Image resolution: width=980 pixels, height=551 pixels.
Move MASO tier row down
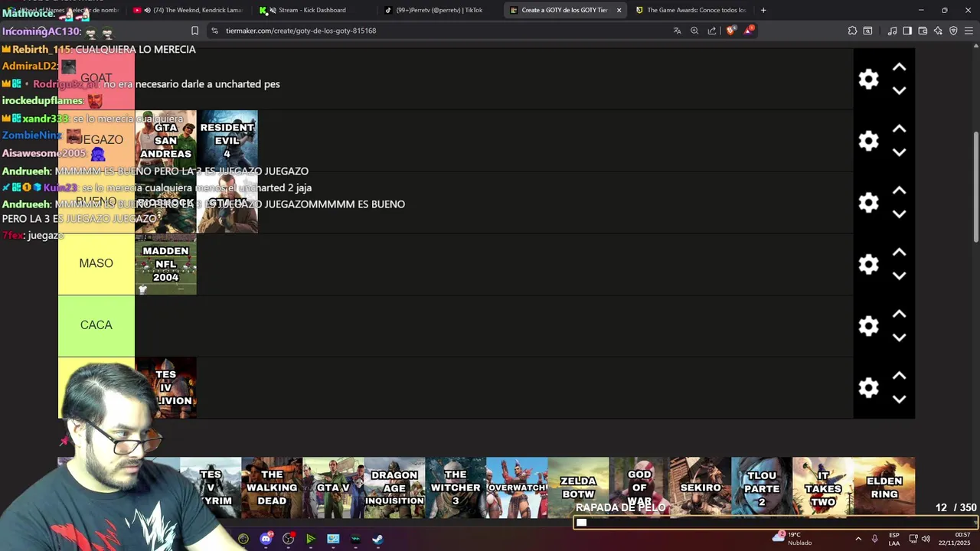[900, 275]
